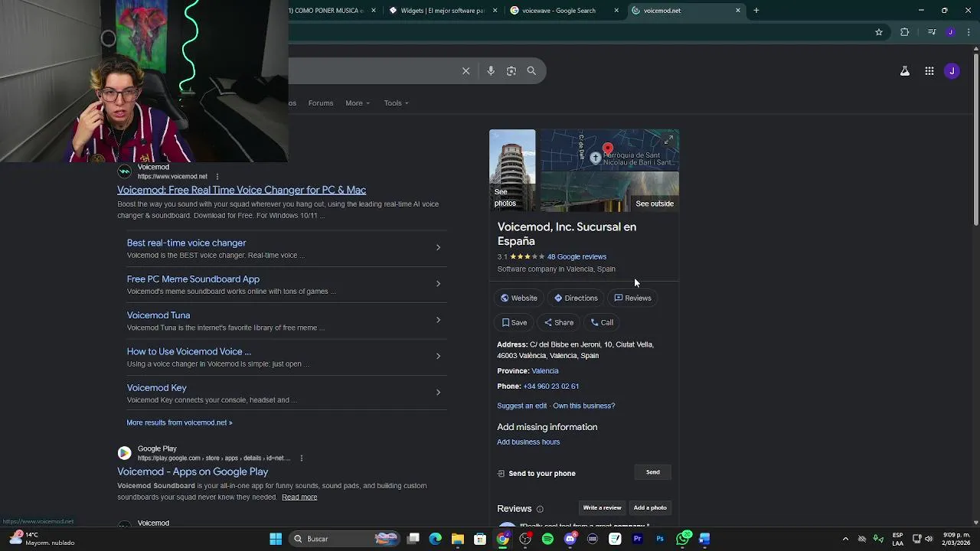Screen dimensions: 980x551
Task: Click 'Own this business?'
Action: (x=584, y=406)
